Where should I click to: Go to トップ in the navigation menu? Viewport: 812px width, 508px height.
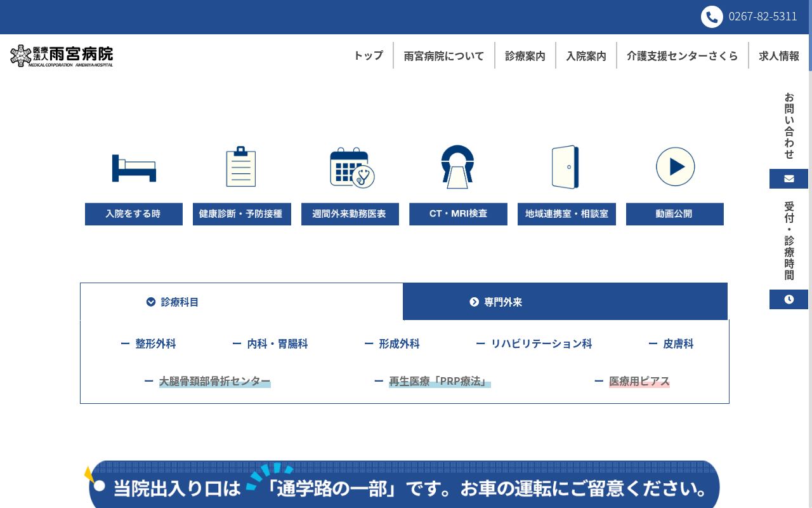(x=368, y=55)
